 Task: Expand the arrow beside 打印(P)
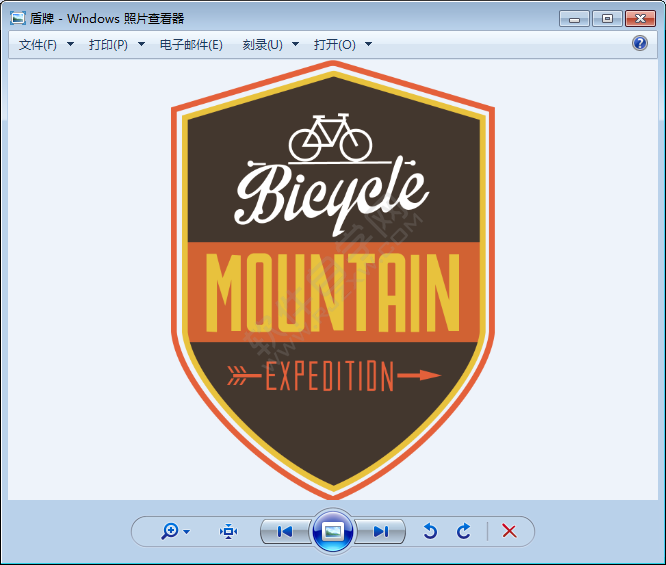[141, 45]
